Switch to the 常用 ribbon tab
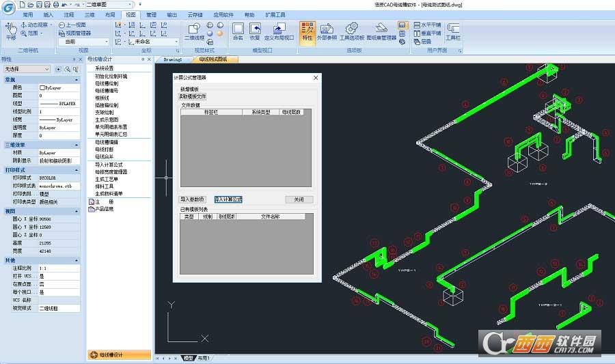This screenshot has height=364, width=615. click(x=27, y=15)
